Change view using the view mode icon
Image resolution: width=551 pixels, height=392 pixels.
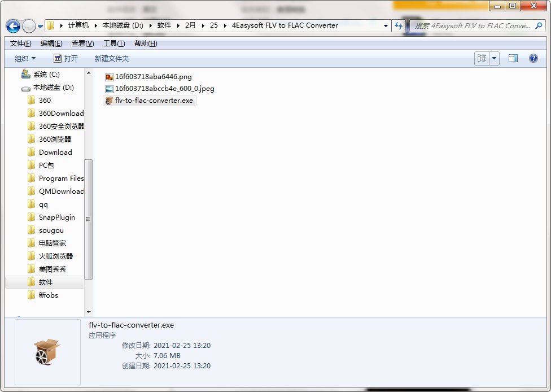point(482,58)
